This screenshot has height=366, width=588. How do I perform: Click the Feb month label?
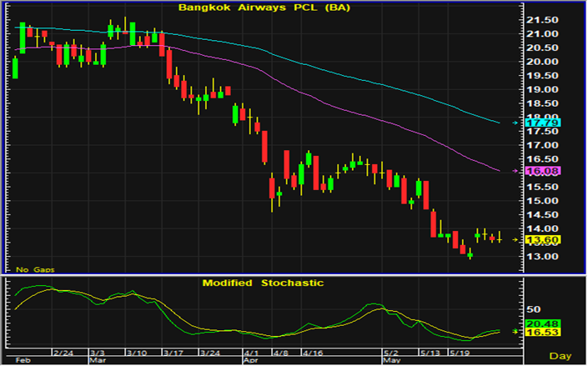tap(23, 360)
